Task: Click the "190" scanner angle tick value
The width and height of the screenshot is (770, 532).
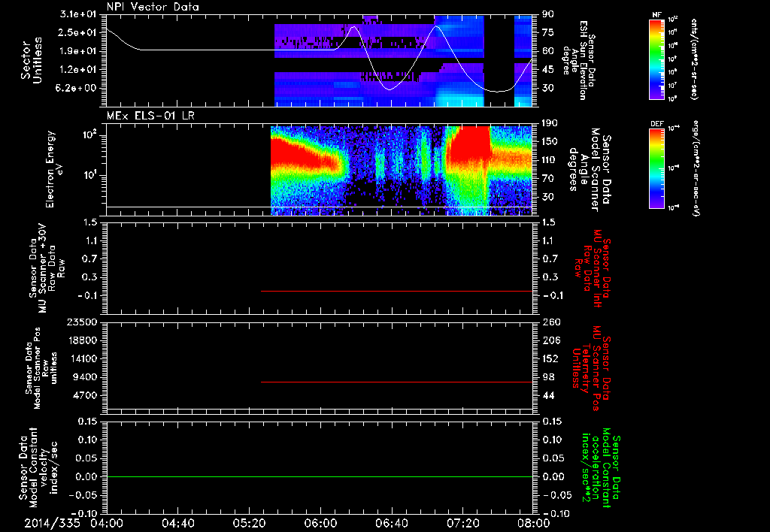Action: [550, 123]
